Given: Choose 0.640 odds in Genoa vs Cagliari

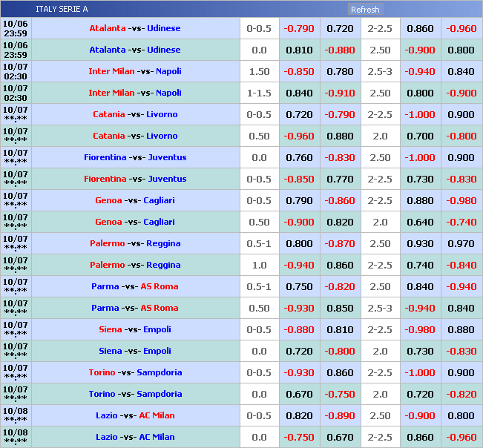Looking at the screenshot, I should tap(420, 222).
